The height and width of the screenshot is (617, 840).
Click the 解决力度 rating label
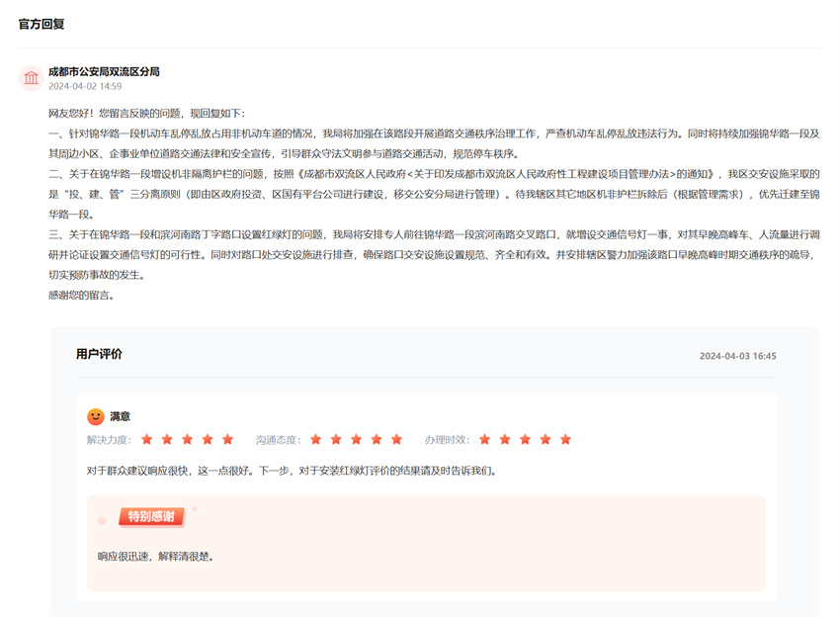click(x=109, y=439)
